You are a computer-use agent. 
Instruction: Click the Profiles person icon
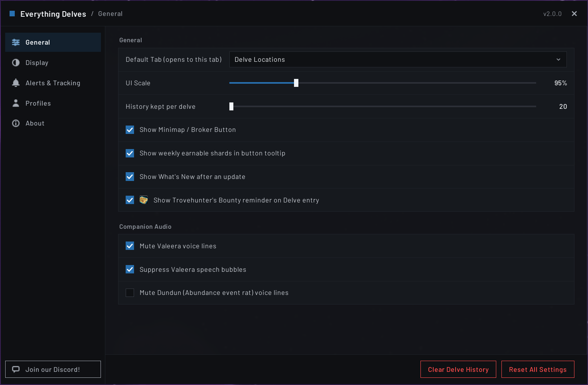coord(16,103)
